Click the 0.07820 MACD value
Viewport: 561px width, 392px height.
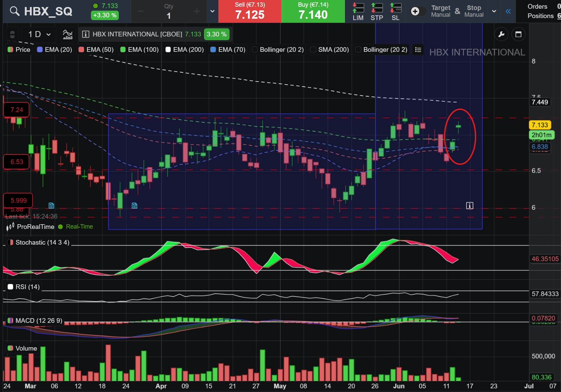(x=543, y=318)
